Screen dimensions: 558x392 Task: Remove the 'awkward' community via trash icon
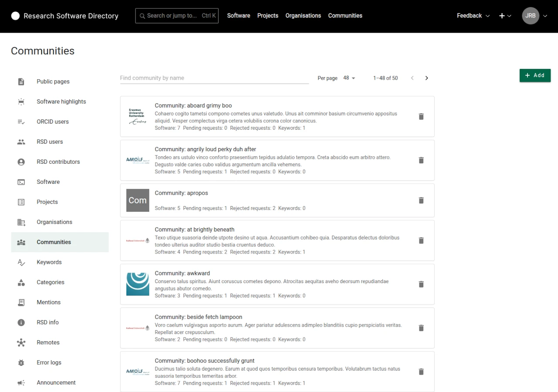pyautogui.click(x=421, y=284)
